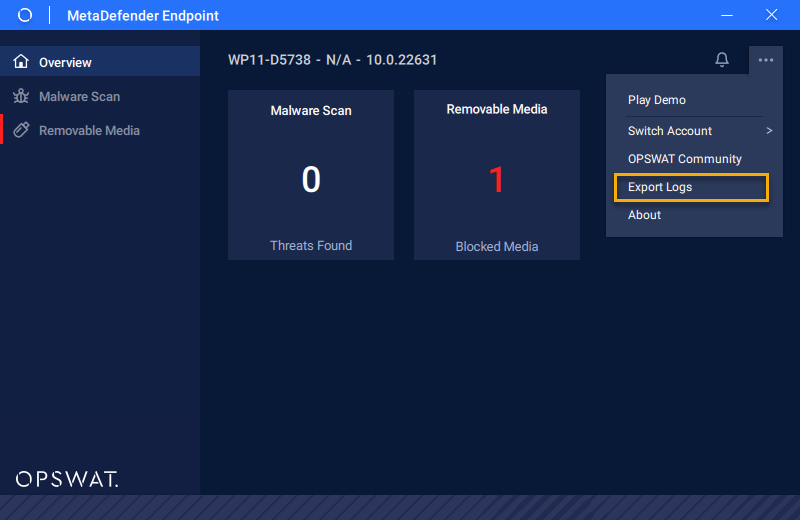Go to Removable Media in sidebar

tap(100, 130)
